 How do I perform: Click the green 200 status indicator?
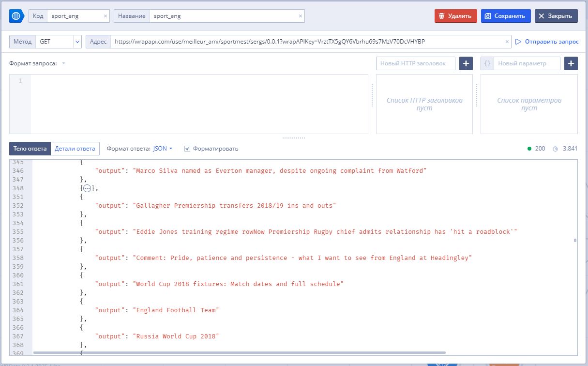pyautogui.click(x=529, y=149)
